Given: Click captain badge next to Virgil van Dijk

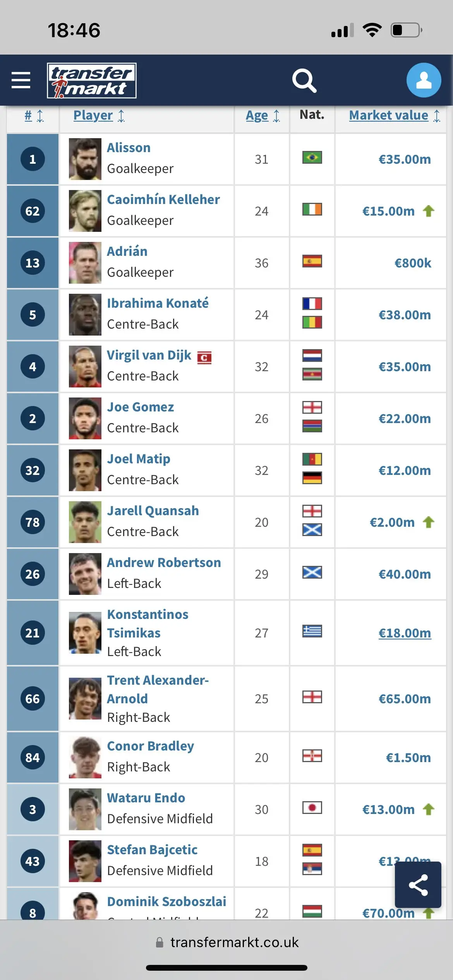Looking at the screenshot, I should click(204, 358).
